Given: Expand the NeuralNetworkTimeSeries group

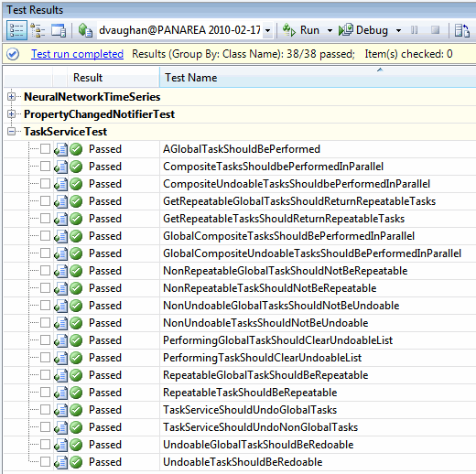Looking at the screenshot, I should 11,97.
